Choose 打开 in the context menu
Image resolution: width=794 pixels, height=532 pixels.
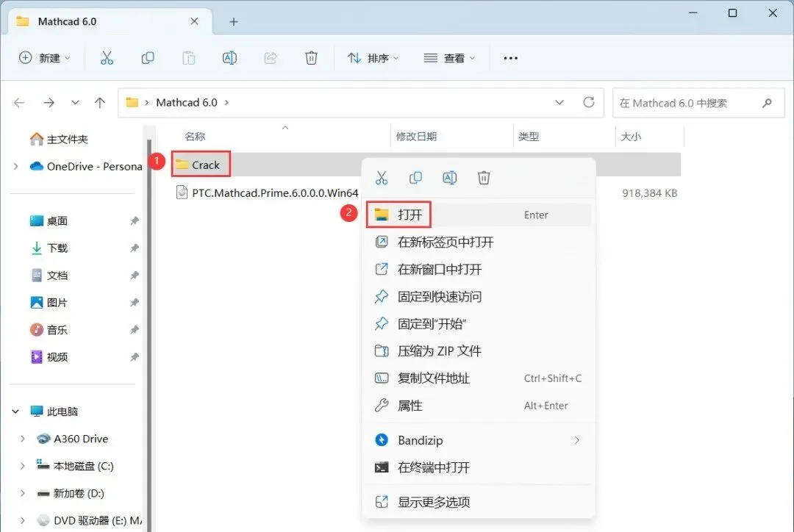(479, 215)
